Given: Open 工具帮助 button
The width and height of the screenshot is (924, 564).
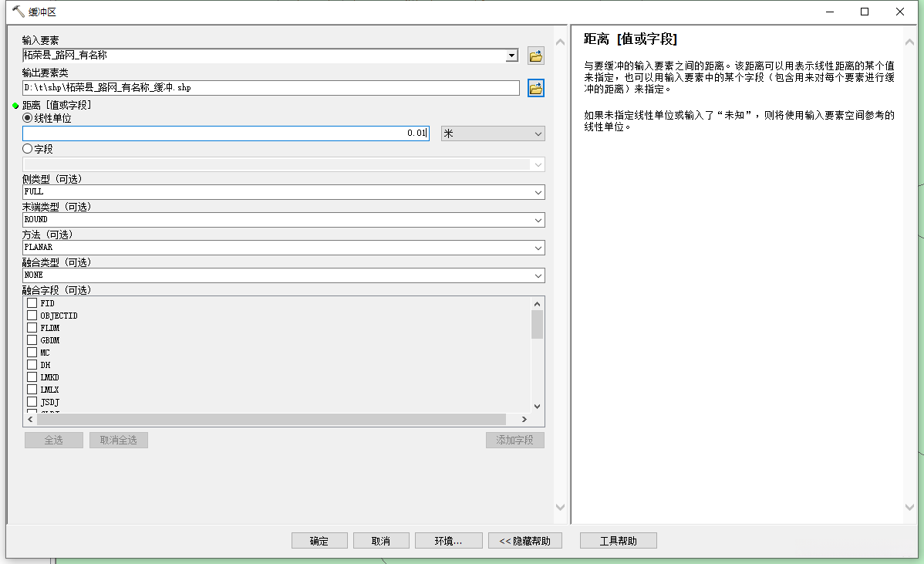Looking at the screenshot, I should pos(618,540).
